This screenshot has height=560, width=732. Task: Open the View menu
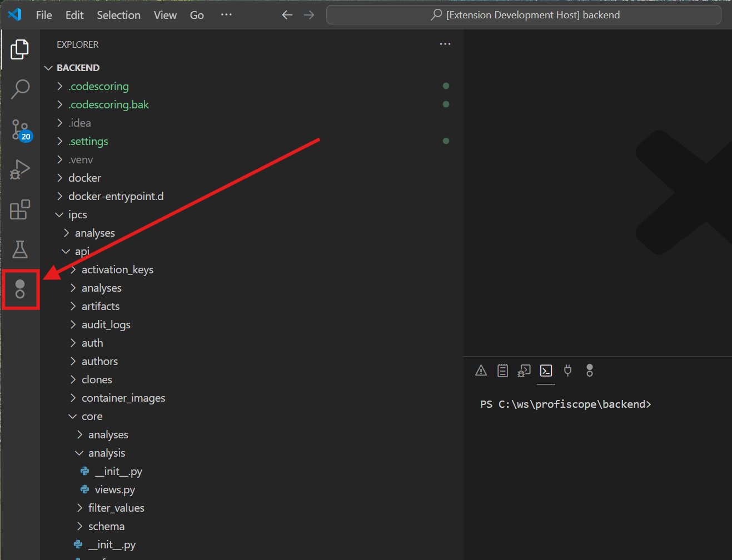[x=165, y=15]
